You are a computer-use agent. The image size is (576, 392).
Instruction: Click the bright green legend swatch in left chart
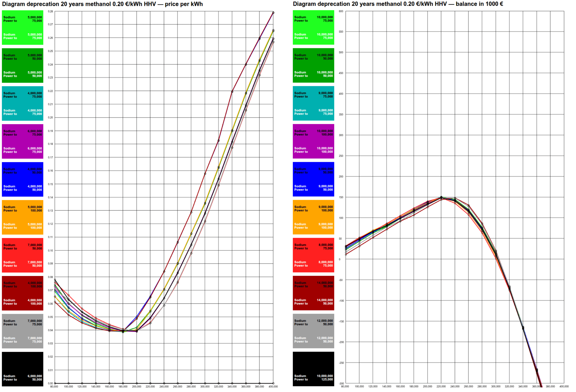[x=23, y=28]
